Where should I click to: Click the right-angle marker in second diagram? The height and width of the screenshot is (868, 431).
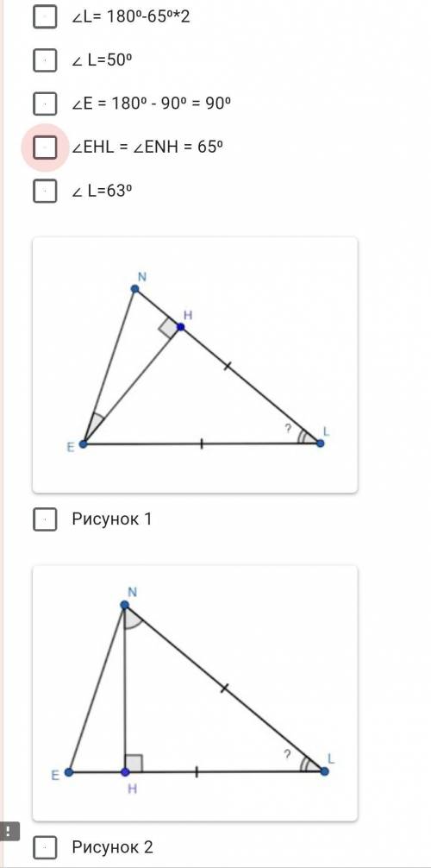coord(134,763)
